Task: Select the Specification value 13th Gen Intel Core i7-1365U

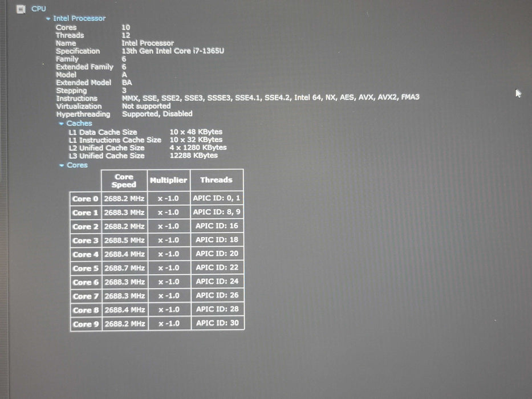Action: pos(173,51)
